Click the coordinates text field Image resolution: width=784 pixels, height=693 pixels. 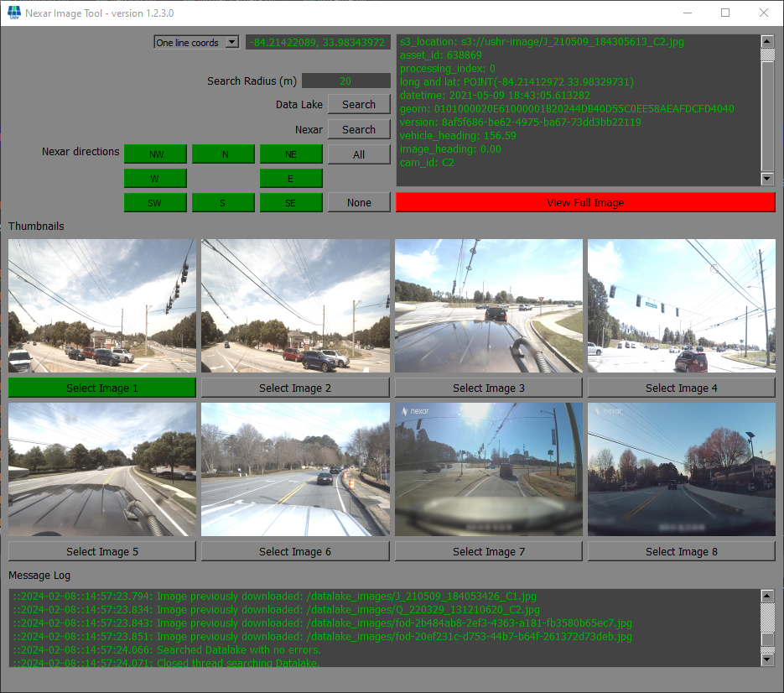click(318, 42)
